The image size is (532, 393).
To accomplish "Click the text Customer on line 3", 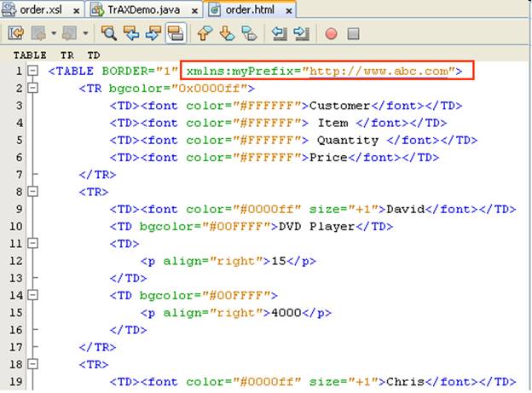I will tap(339, 106).
